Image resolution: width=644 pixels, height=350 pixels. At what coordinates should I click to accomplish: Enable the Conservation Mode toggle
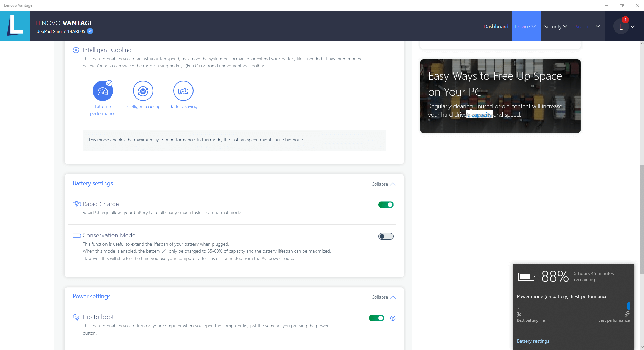(386, 236)
